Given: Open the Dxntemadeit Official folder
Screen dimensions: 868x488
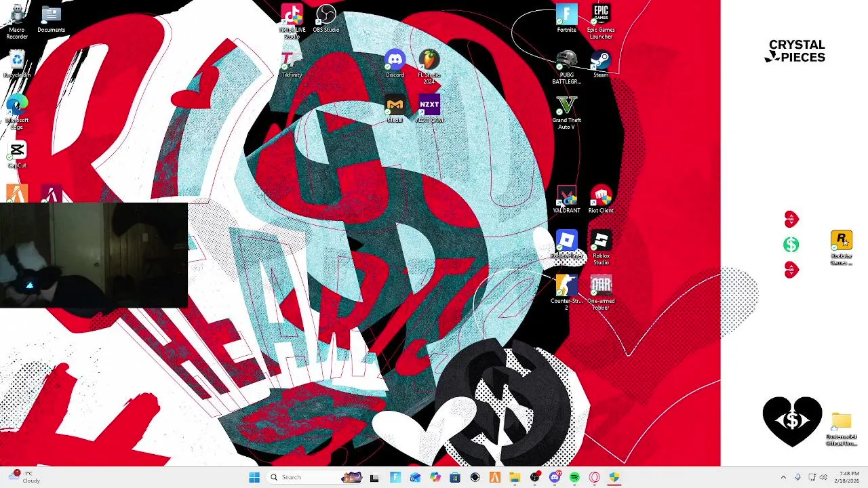Looking at the screenshot, I should (x=842, y=429).
